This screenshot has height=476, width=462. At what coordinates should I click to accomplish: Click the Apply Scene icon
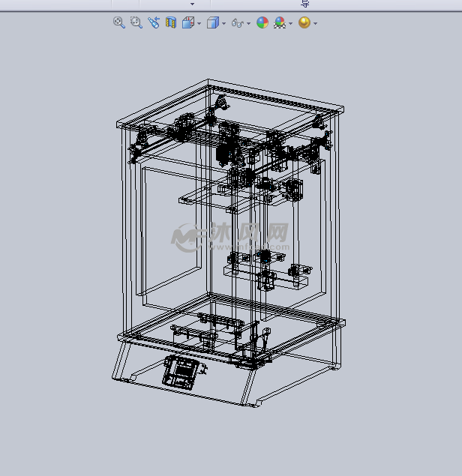coord(280,23)
